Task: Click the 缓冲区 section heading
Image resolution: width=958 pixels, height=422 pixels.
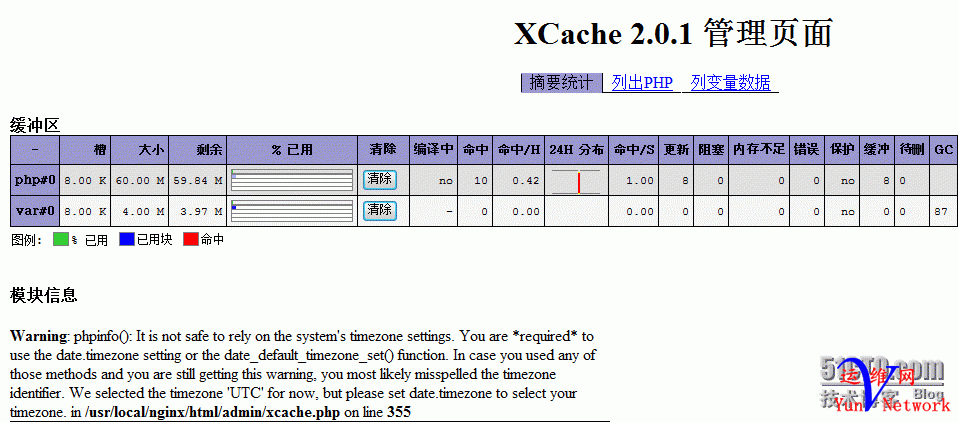Action: 35,126
